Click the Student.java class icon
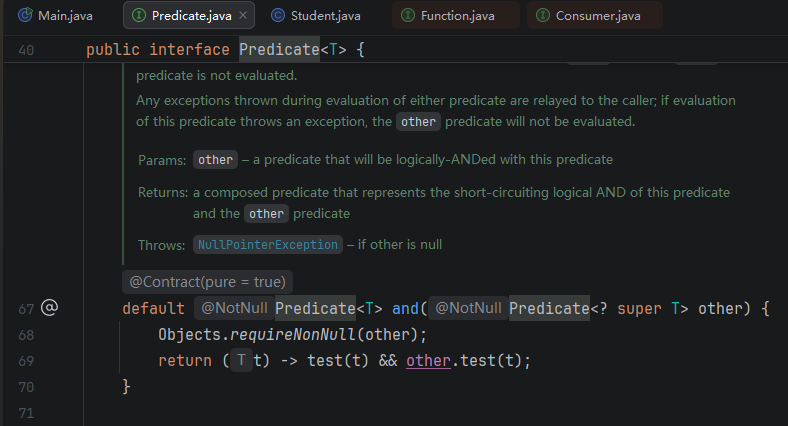 click(x=278, y=16)
